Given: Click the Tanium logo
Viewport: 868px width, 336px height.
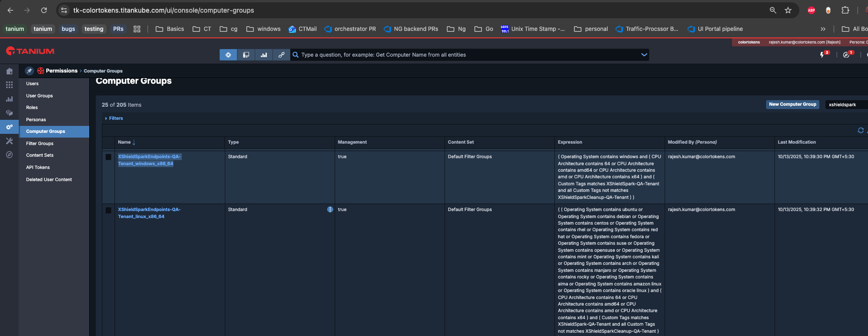Looking at the screenshot, I should point(30,51).
